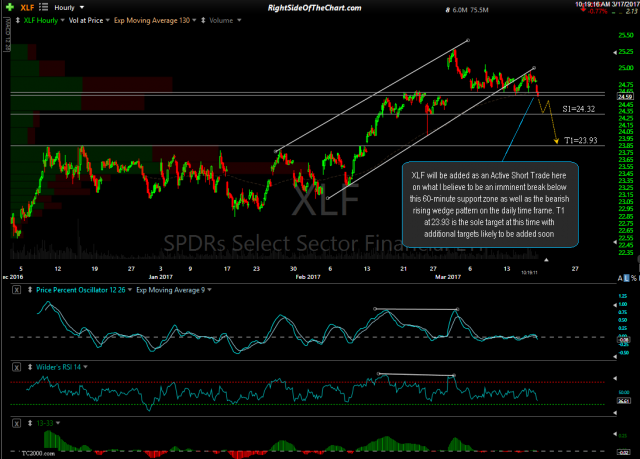Screen dimensions: 640x459
Task: Select the RSI divergence line right endpoint
Action: [454, 375]
